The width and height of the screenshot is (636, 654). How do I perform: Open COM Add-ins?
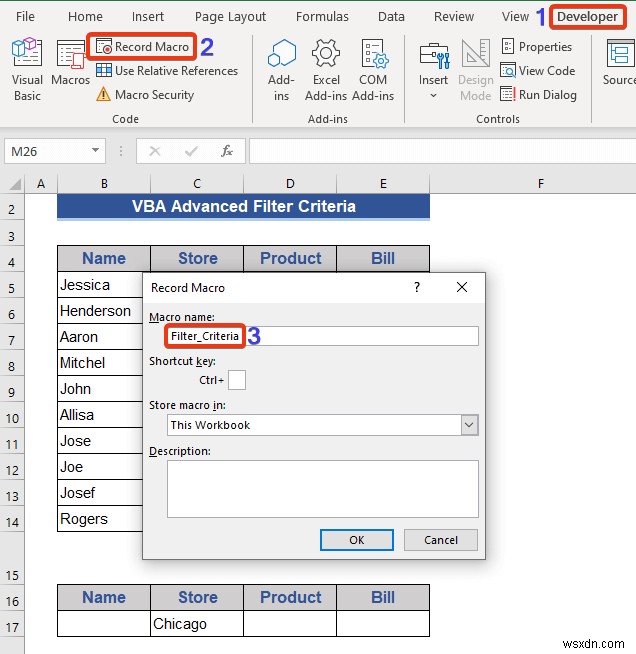373,70
